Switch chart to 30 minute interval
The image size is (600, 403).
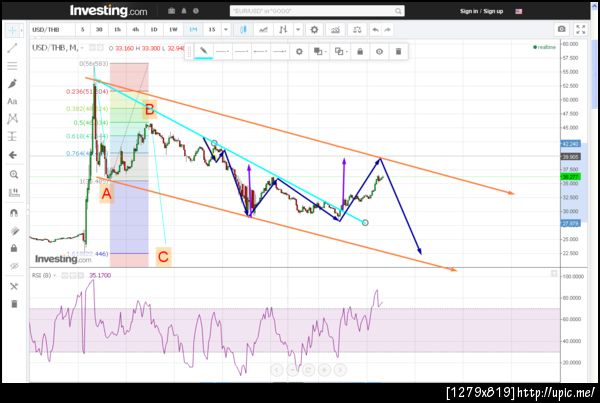[99, 30]
